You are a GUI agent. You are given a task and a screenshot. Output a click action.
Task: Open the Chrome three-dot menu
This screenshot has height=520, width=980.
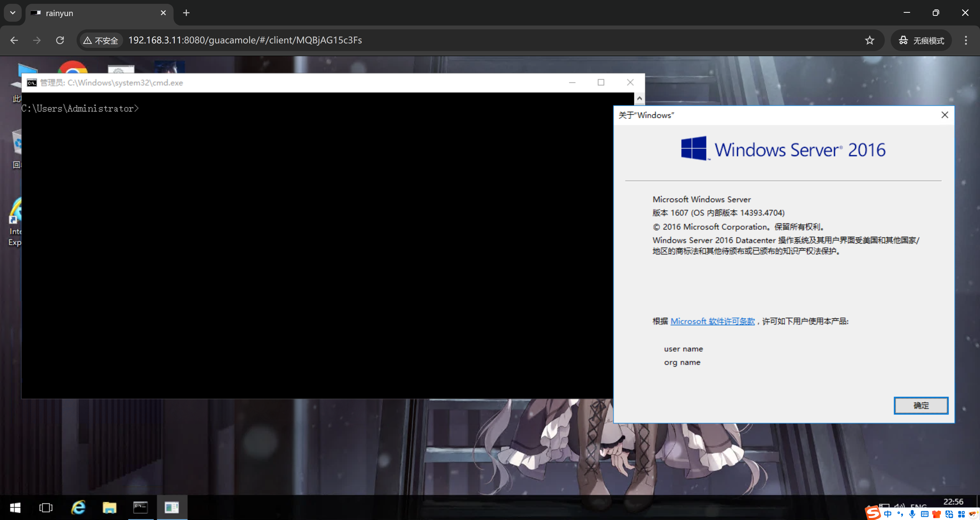coord(965,40)
